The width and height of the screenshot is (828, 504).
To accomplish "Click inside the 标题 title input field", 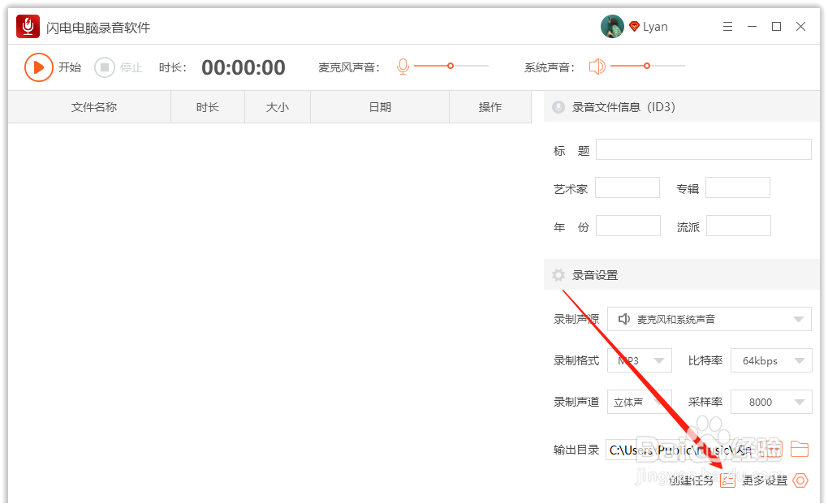I will click(x=702, y=149).
